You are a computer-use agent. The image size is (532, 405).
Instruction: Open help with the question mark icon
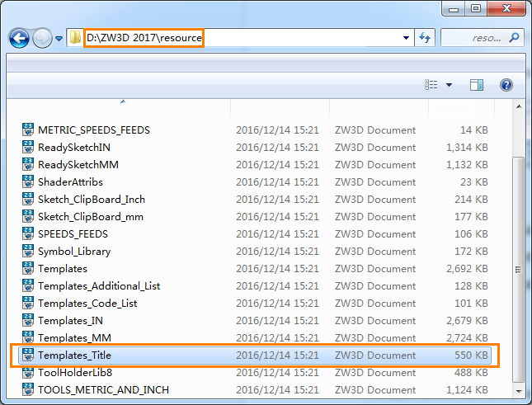click(506, 85)
